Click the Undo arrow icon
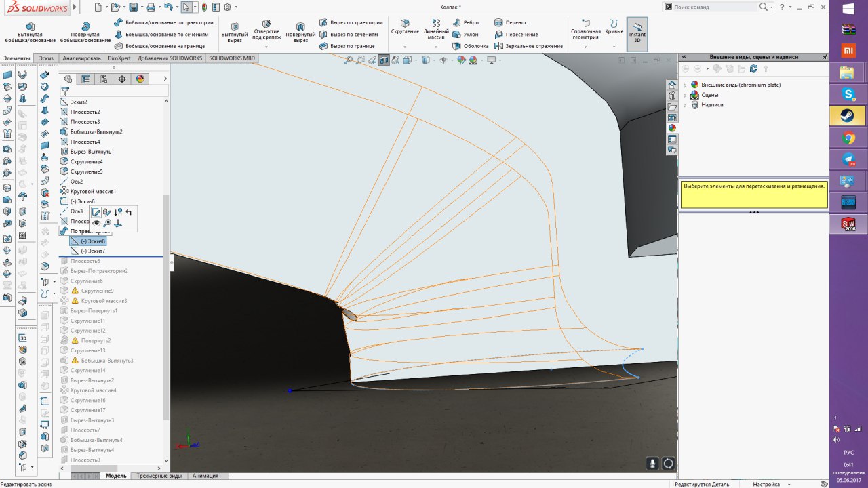Screen dimensions: 868x488 [x=168, y=7]
